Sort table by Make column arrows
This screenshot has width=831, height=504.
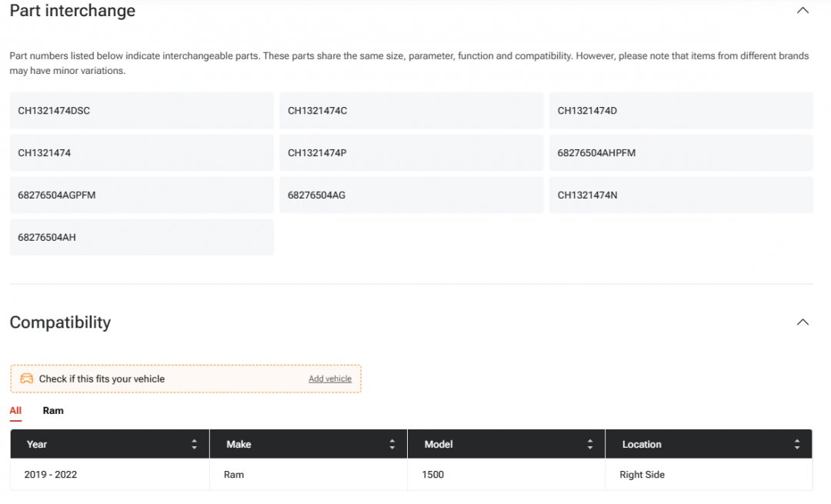392,445
